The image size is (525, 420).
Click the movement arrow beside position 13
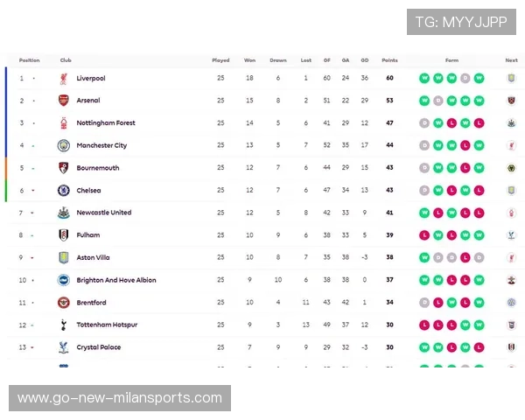click(33, 347)
